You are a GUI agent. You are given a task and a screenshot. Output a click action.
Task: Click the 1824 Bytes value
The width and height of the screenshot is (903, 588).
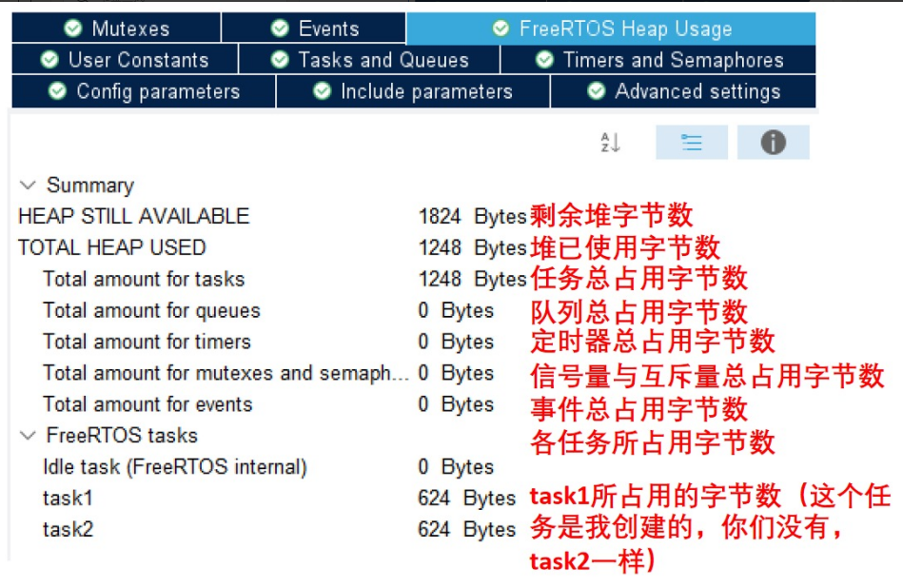(472, 217)
